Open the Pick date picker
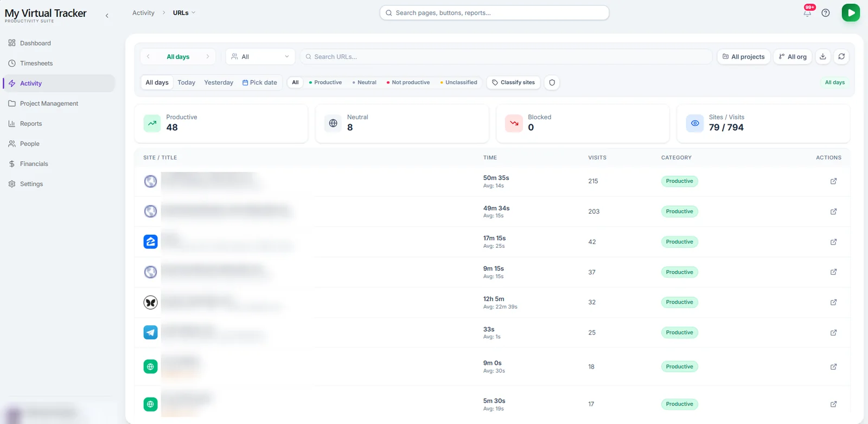Image resolution: width=868 pixels, height=424 pixels. coord(260,82)
